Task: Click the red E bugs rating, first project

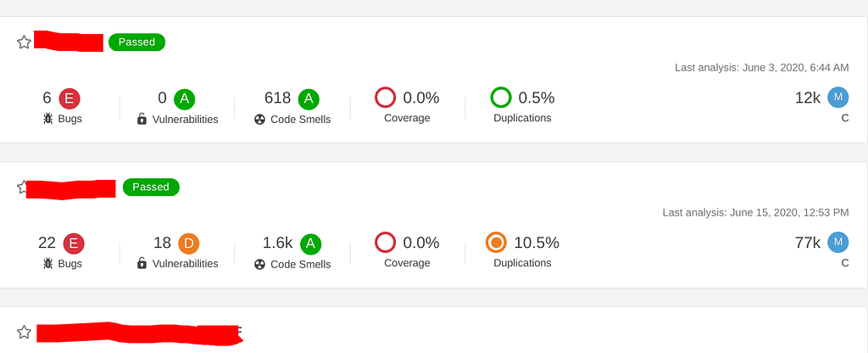Action: (x=70, y=98)
